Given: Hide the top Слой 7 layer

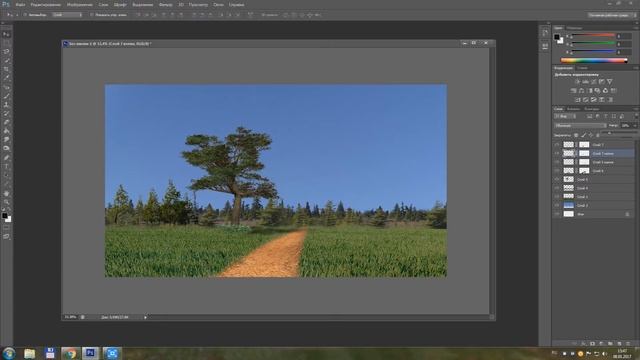Looking at the screenshot, I should 557,144.
